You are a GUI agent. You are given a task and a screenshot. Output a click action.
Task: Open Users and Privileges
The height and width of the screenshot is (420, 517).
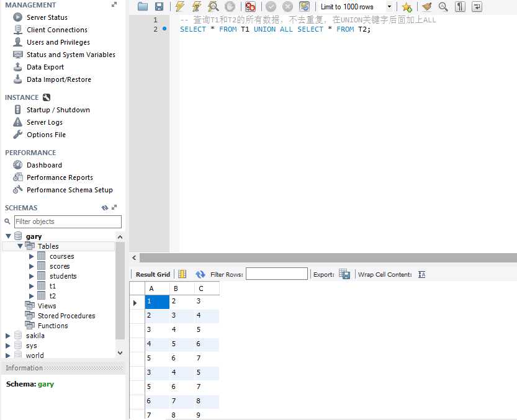point(58,42)
